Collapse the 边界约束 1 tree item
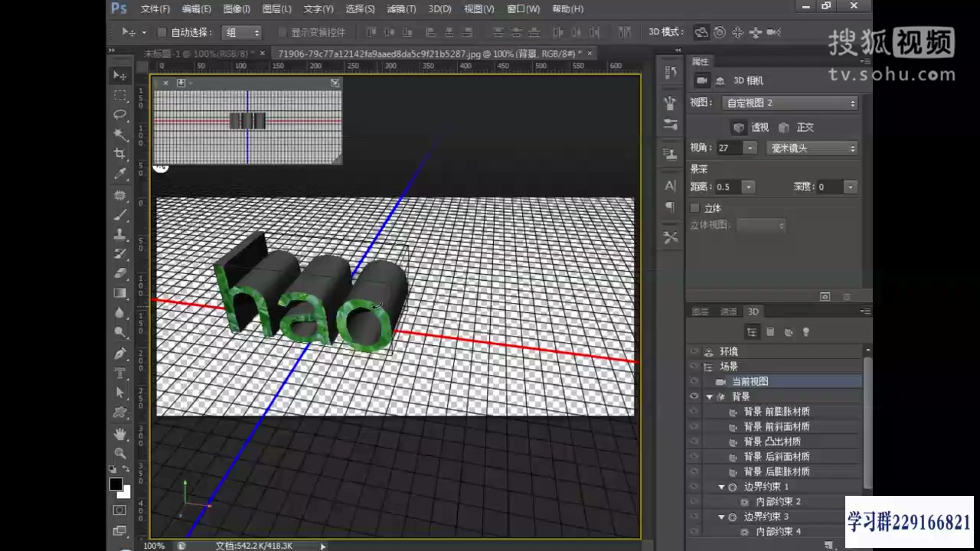 pos(721,487)
